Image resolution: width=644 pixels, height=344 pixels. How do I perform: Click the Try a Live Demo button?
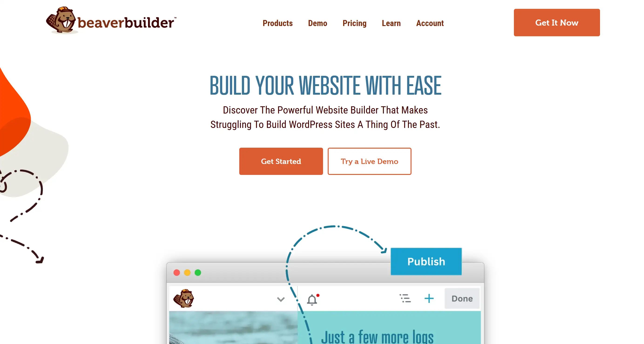[x=369, y=161]
